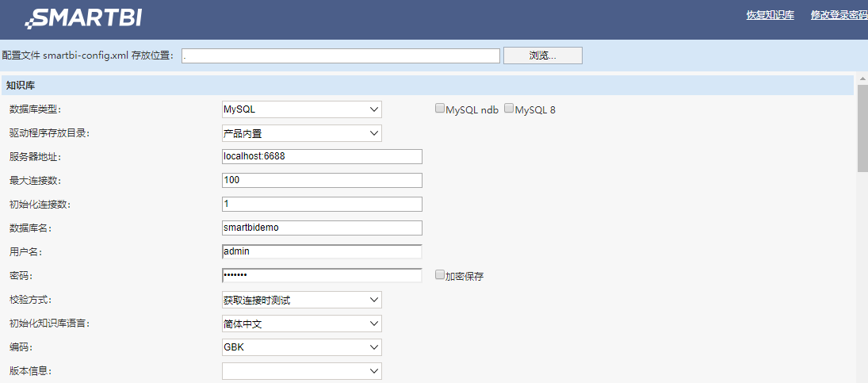Click the 数据库类型 label
868x383 pixels.
coord(33,109)
